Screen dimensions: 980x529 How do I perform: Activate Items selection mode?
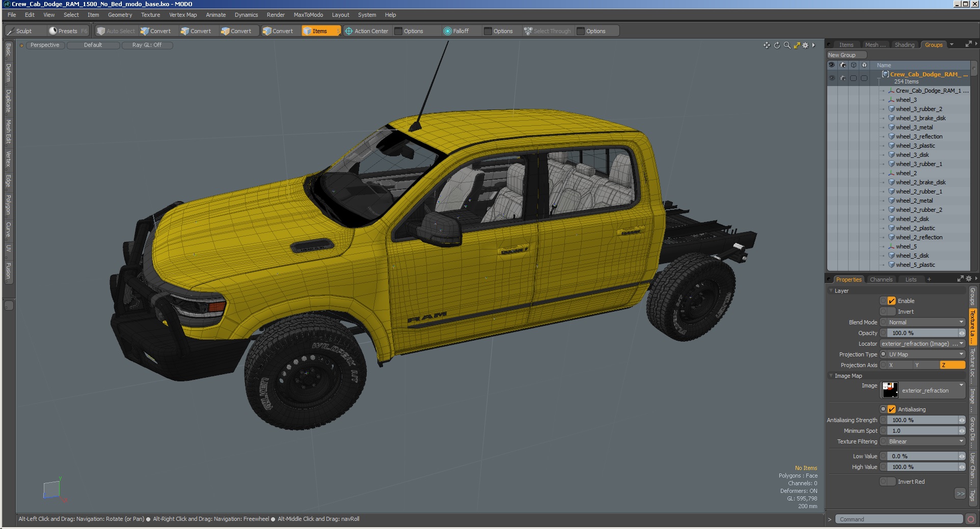click(321, 31)
